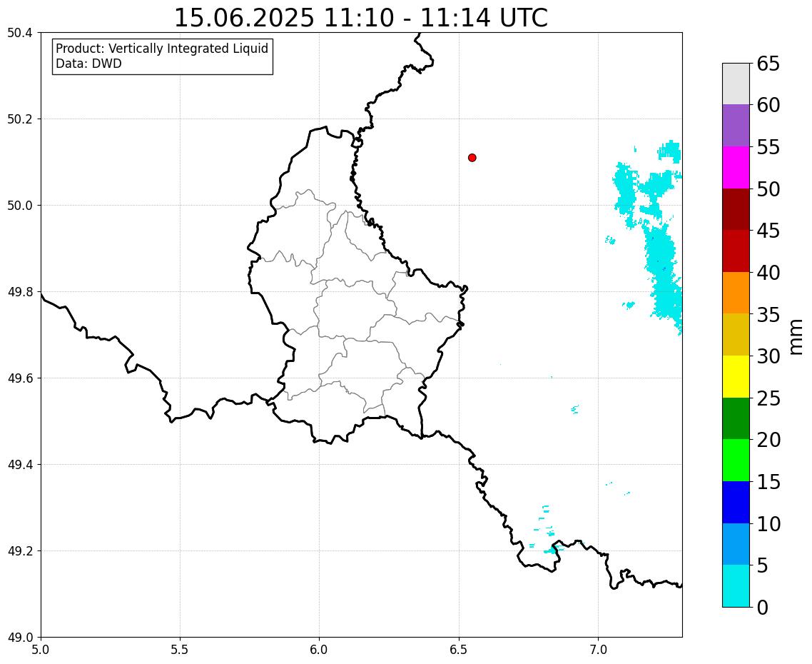Click the title '15.06.2025 11:10 - 11:14 UTC'
This screenshot has width=812, height=664.
tap(361, 18)
